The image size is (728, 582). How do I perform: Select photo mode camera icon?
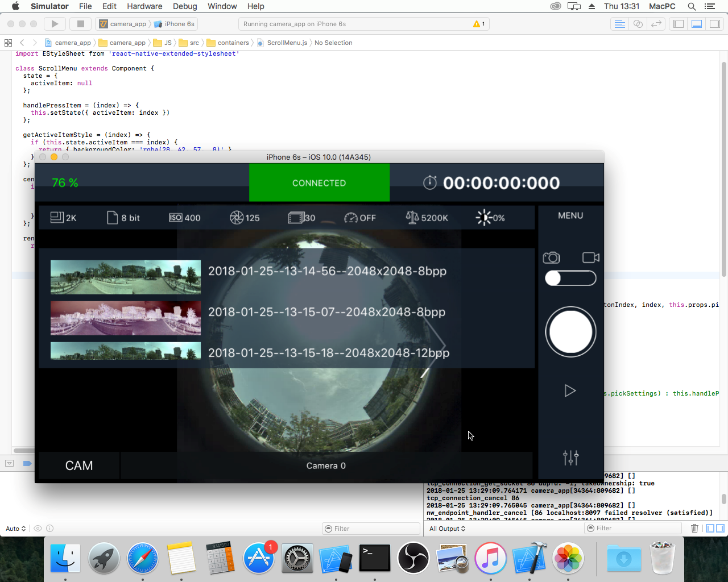pos(551,257)
